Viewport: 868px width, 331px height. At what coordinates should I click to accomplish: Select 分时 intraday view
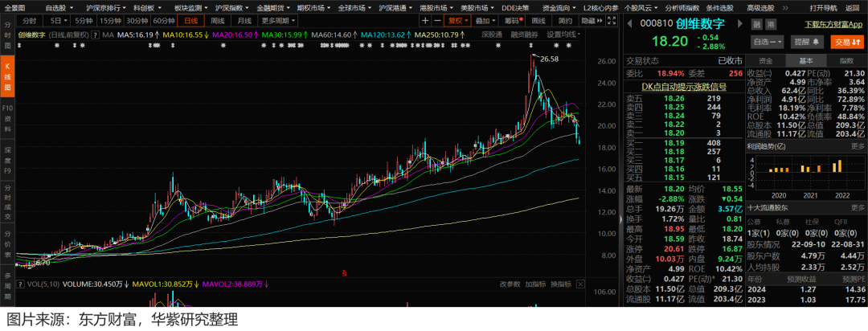pyautogui.click(x=30, y=20)
